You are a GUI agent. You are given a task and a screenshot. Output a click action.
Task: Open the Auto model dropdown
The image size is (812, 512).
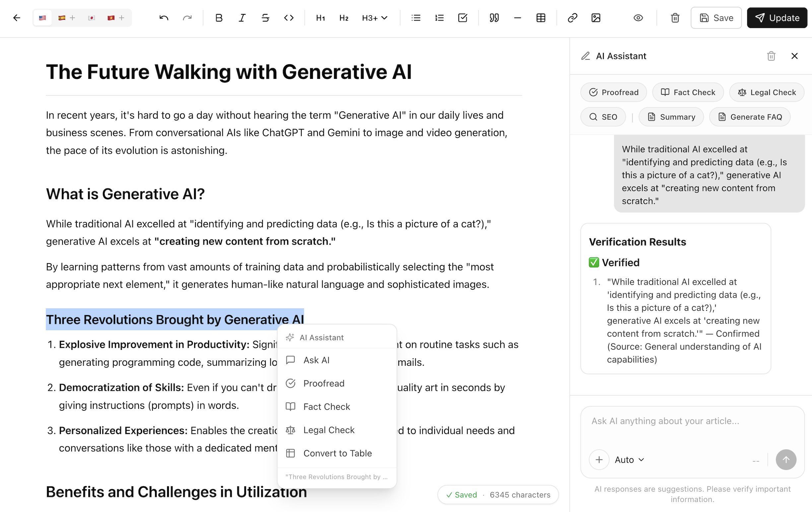point(629,460)
